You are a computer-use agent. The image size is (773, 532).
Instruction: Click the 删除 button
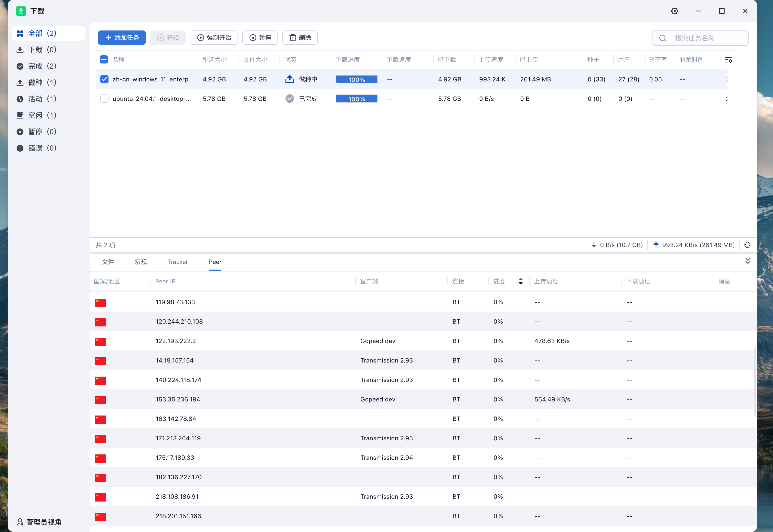click(x=300, y=38)
